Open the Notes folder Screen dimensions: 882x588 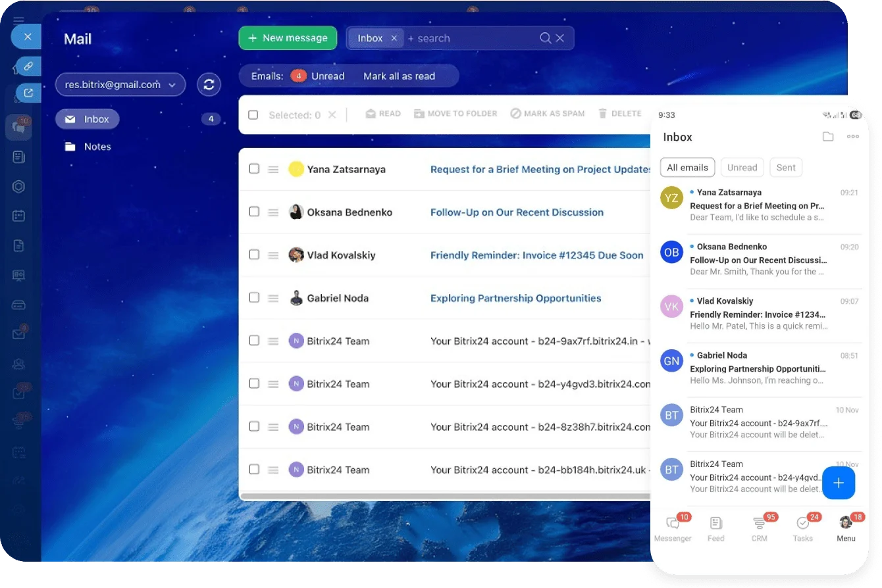click(x=97, y=146)
